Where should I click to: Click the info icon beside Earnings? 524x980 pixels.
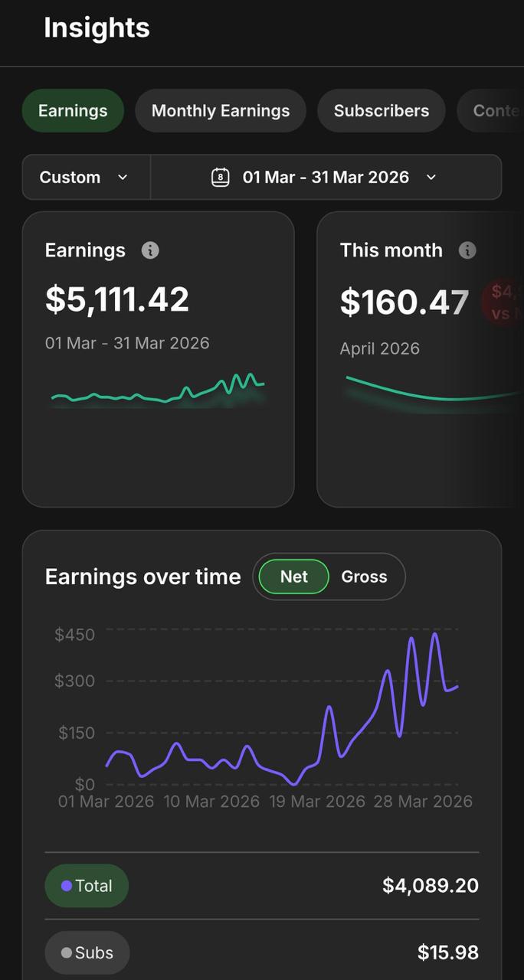pos(150,250)
